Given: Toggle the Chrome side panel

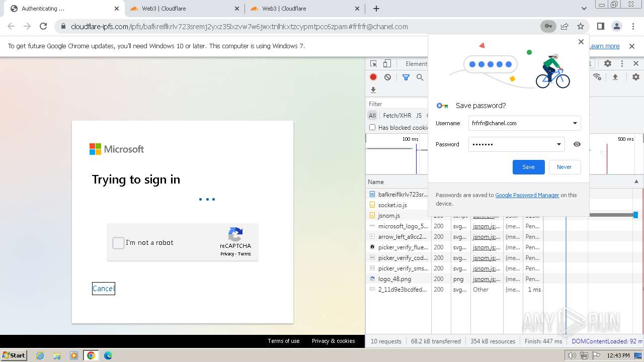Looking at the screenshot, I should (x=601, y=26).
